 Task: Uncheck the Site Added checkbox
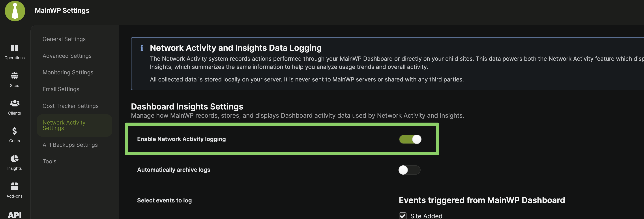402,216
